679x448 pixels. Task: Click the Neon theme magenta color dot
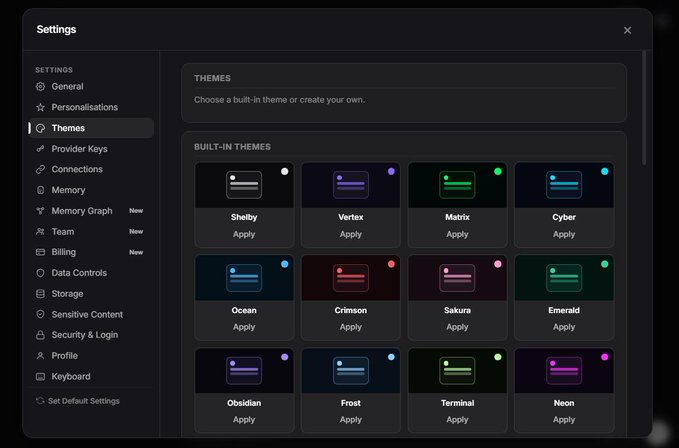(605, 357)
